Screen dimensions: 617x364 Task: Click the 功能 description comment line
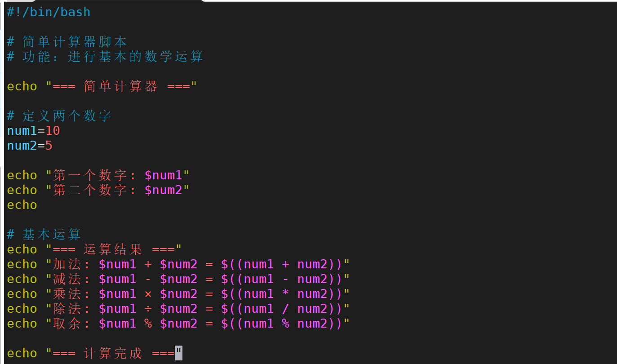point(105,57)
